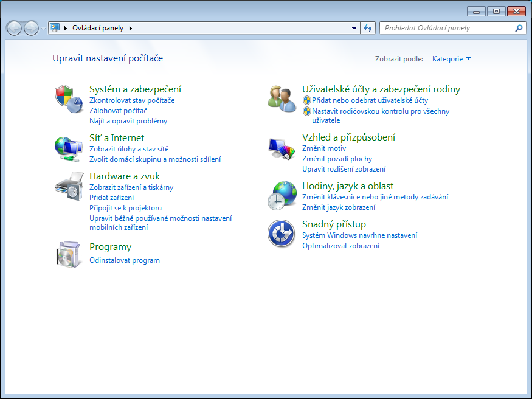532x399 pixels.
Task: Close the Control Panel window
Action: (516, 12)
